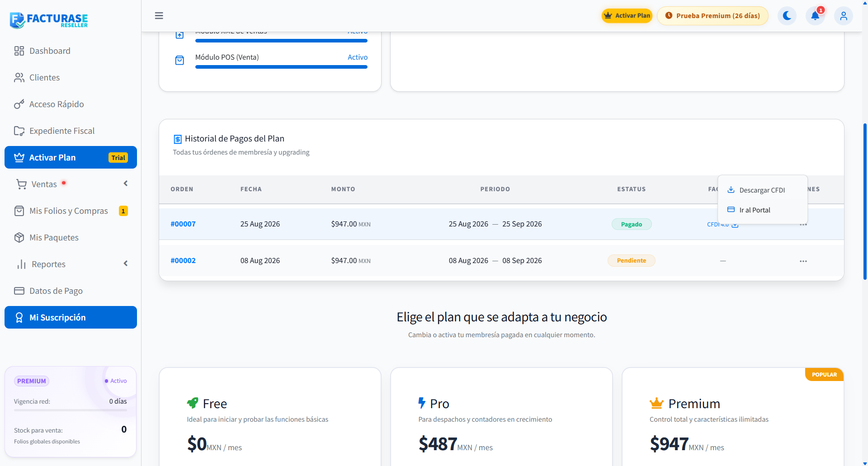Expand the Ventas submenu chevron
Screen dimensions: 868x466
126,184
